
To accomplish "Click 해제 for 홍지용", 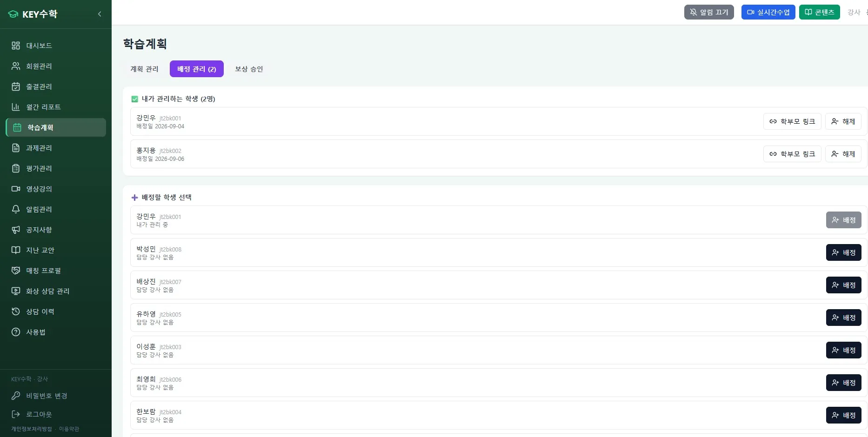I will (843, 154).
